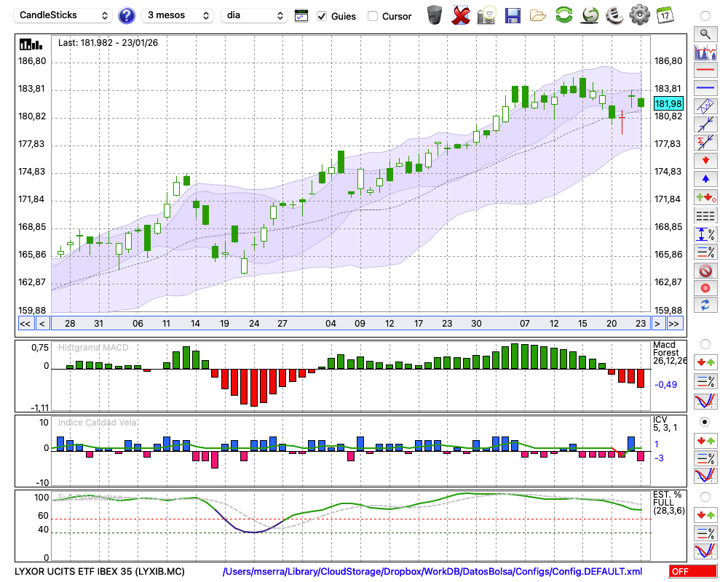Click the red prohibited circle icon
The width and height of the screenshot is (728, 582).
coord(705,270)
